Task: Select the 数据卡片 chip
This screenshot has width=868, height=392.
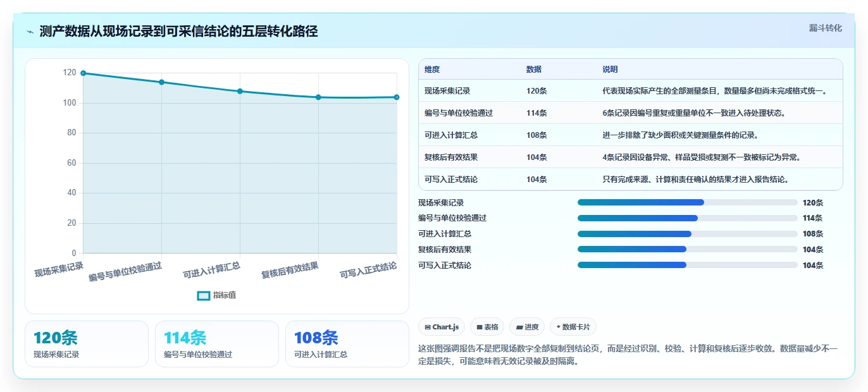Action: point(573,327)
